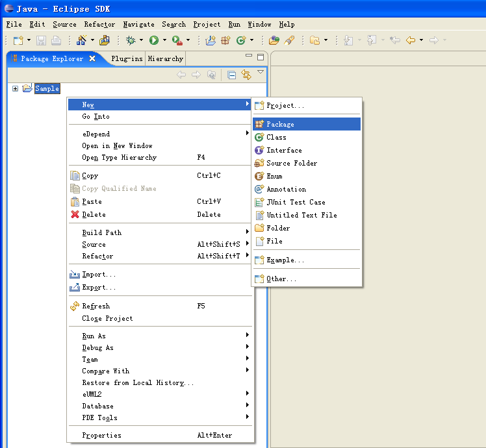Image resolution: width=486 pixels, height=448 pixels.
Task: Choose Example... from the New submenu
Action: pos(307,260)
